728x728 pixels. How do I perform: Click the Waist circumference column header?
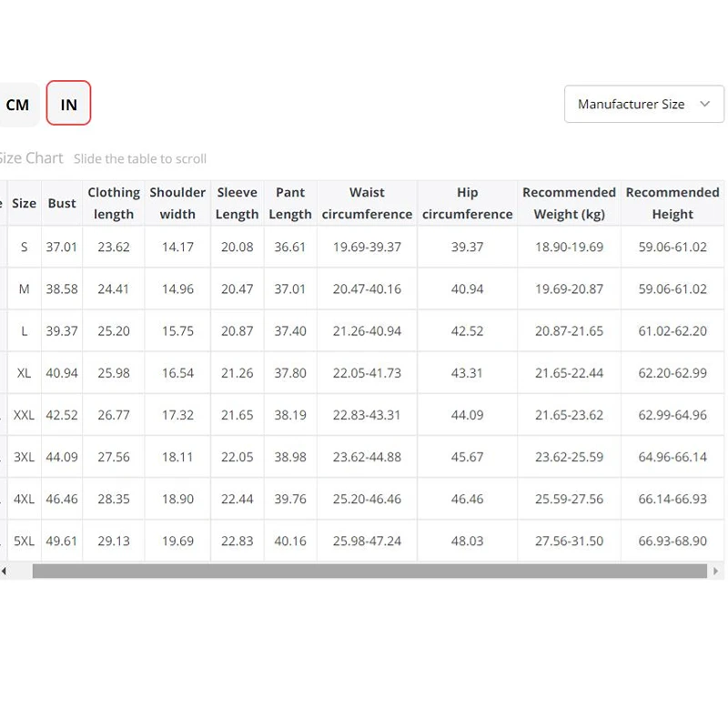(367, 203)
